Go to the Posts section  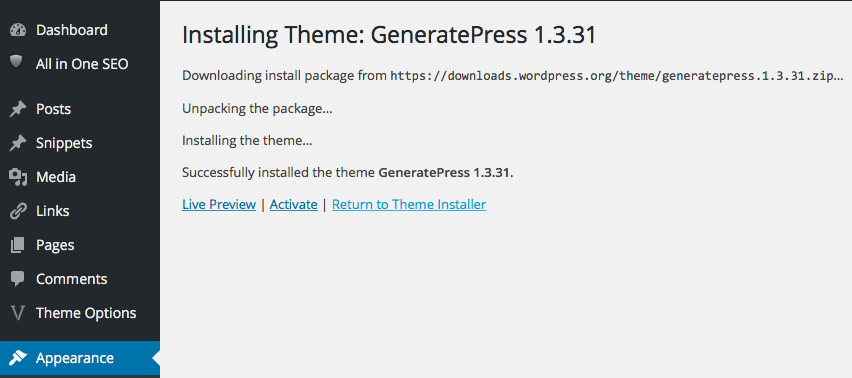click(x=53, y=109)
